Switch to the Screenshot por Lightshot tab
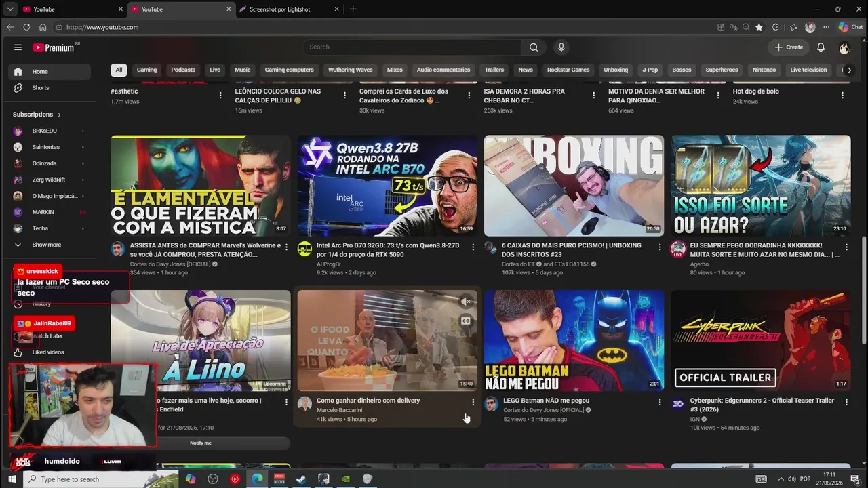Screen dimensions: 868x488 click(x=288, y=9)
